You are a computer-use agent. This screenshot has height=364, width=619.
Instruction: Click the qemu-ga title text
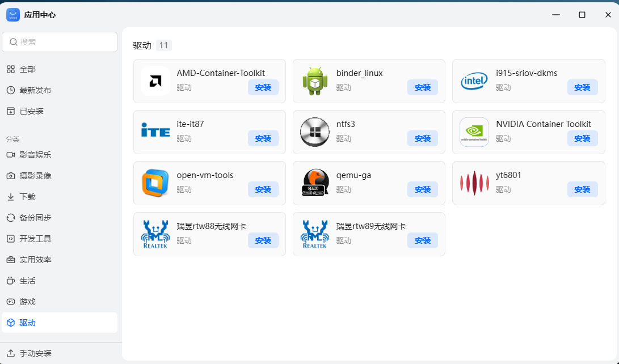point(353,175)
